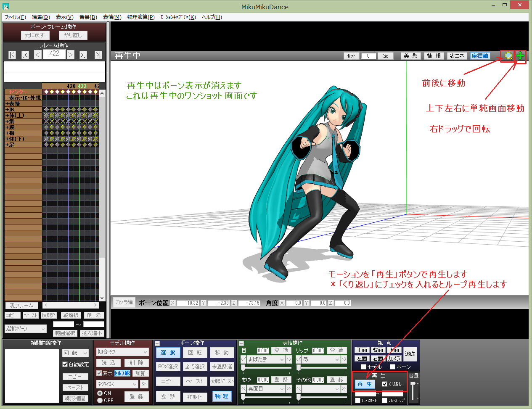The height and width of the screenshot is (409, 532).
Task: Go to previous keyframe button (.<)
Action: pos(25,55)
